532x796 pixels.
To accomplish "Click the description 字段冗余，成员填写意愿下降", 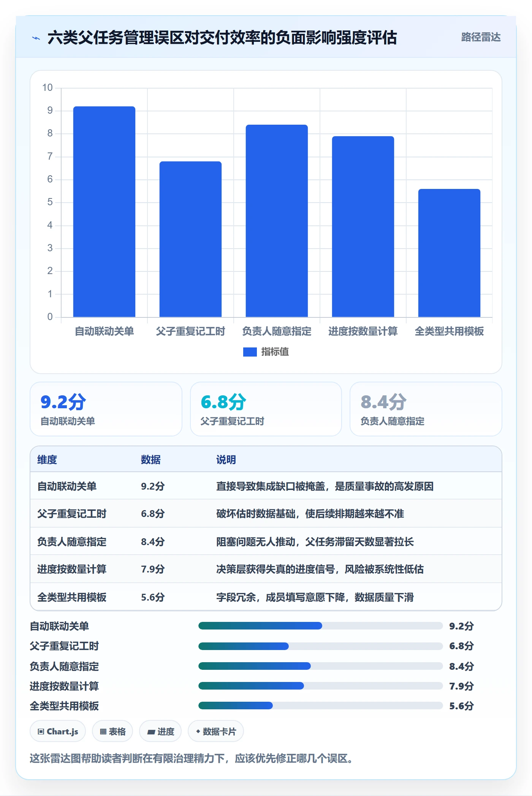I will 315,597.
